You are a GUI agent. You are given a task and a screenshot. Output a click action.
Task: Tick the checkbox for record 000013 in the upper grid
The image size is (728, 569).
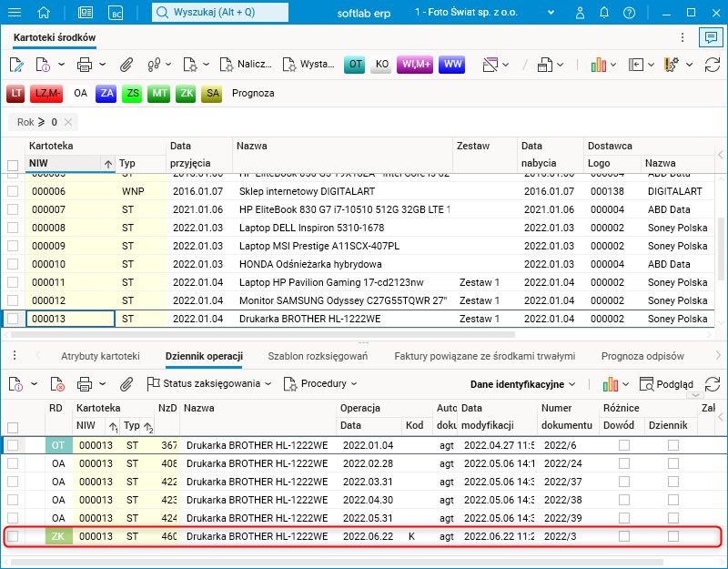pyautogui.click(x=13, y=320)
